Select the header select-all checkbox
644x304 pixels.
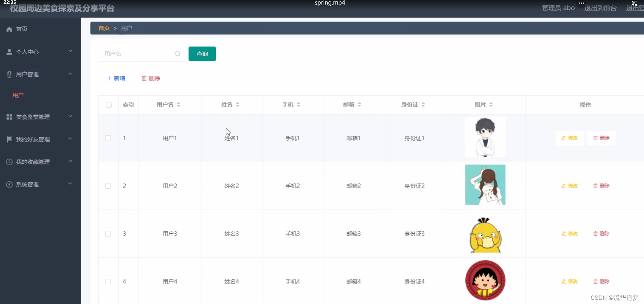pos(109,105)
